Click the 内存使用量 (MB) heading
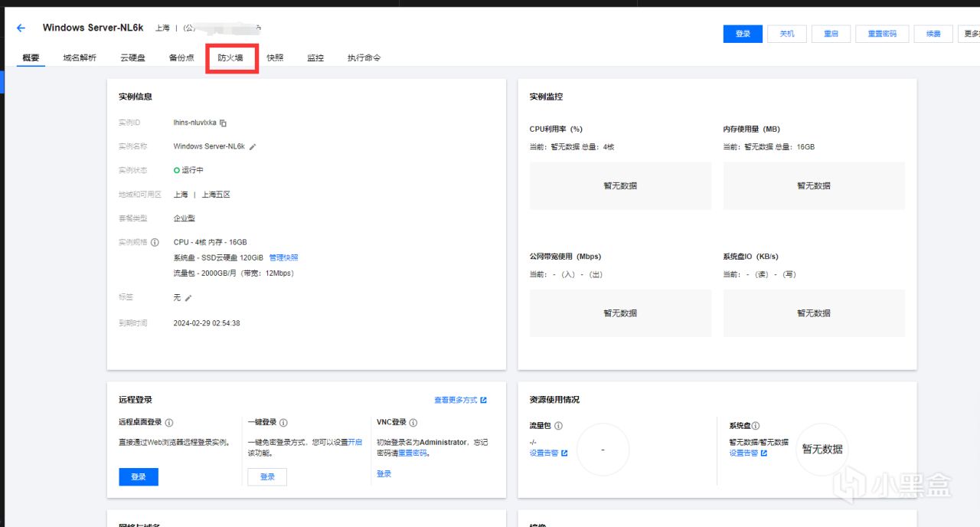 [751, 129]
